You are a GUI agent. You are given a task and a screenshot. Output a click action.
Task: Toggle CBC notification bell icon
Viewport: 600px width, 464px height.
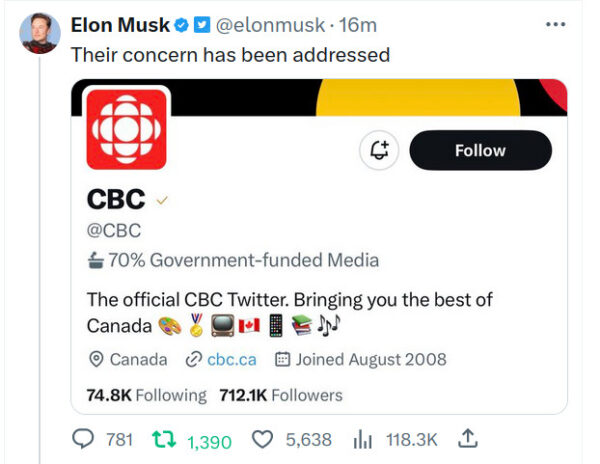pos(380,150)
